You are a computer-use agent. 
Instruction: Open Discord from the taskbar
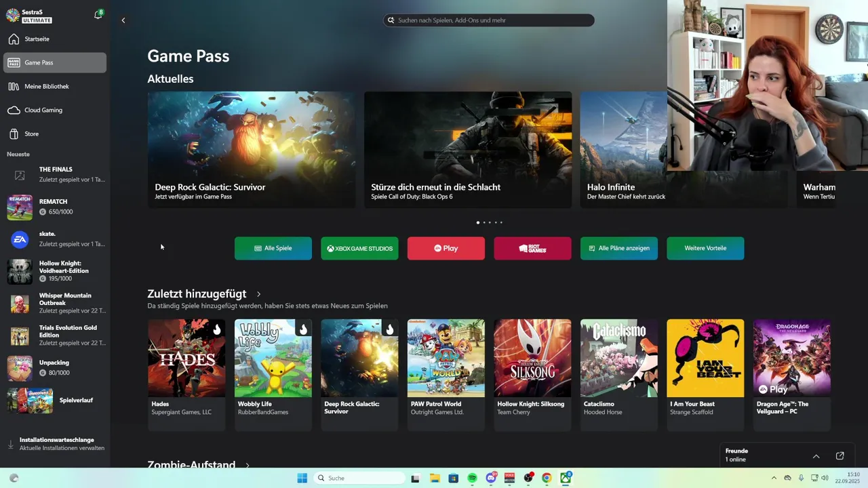[x=491, y=478]
